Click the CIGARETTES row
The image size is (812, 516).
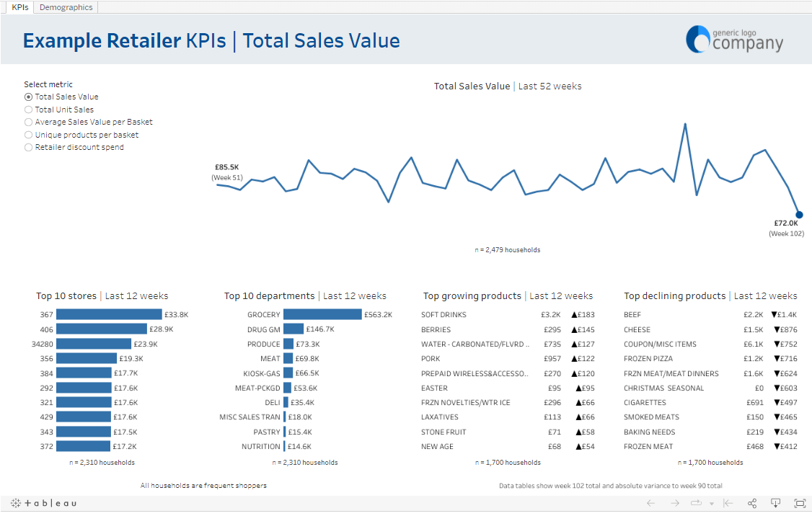710,402
